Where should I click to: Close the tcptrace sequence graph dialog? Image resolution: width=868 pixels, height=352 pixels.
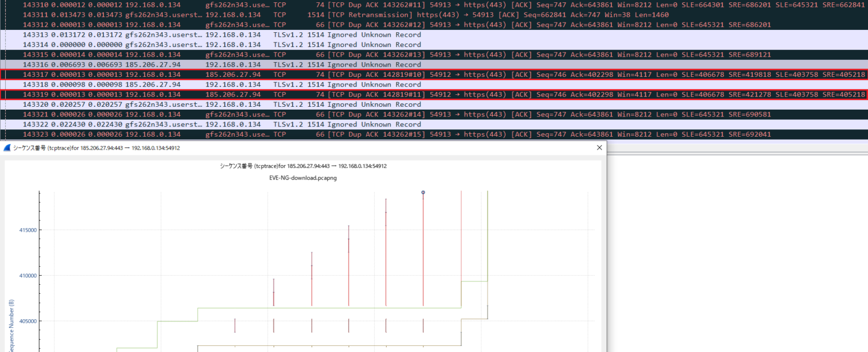coord(600,148)
